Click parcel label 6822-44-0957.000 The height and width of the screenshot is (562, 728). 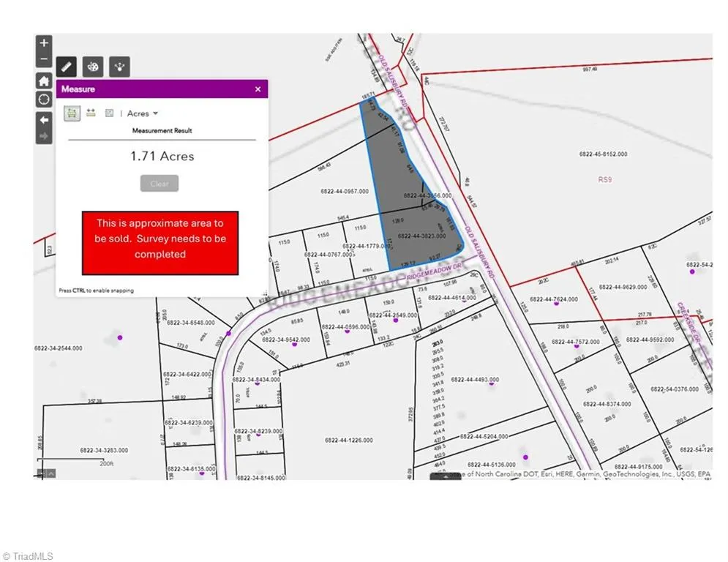tap(345, 192)
